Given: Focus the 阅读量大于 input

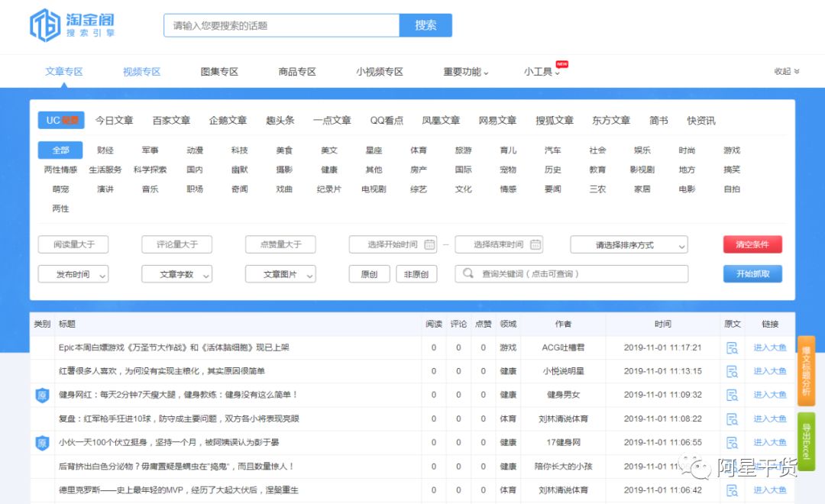Looking at the screenshot, I should pyautogui.click(x=73, y=244).
